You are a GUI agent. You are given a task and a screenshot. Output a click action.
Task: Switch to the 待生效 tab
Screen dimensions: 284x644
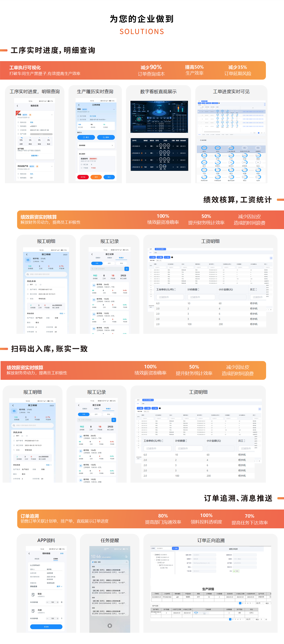click(37, 559)
